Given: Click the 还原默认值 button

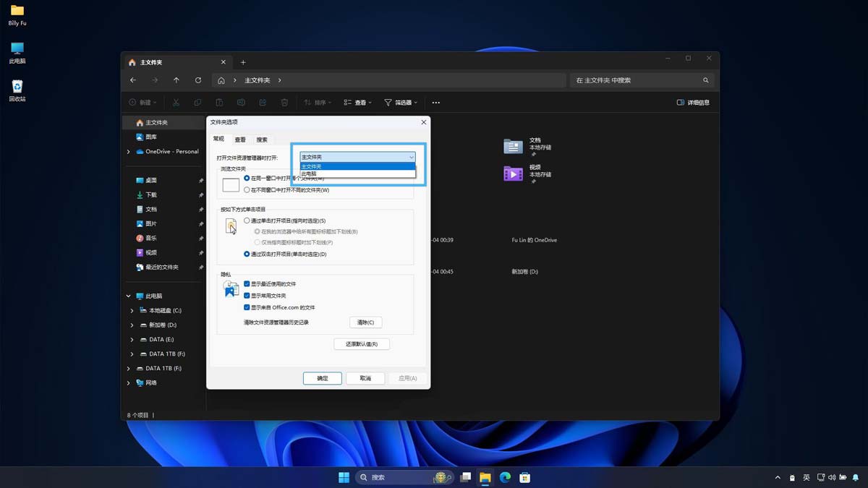Looking at the screenshot, I should [x=361, y=343].
